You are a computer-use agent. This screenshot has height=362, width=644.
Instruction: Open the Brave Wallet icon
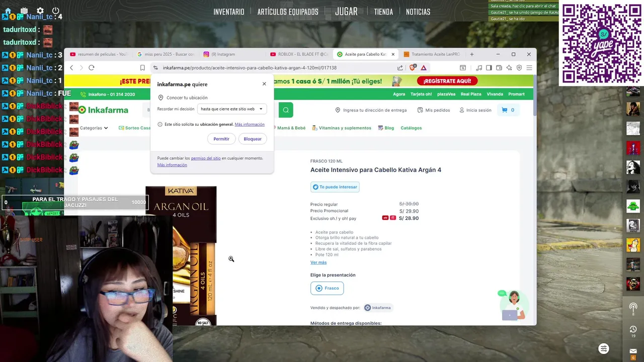pyautogui.click(x=499, y=68)
